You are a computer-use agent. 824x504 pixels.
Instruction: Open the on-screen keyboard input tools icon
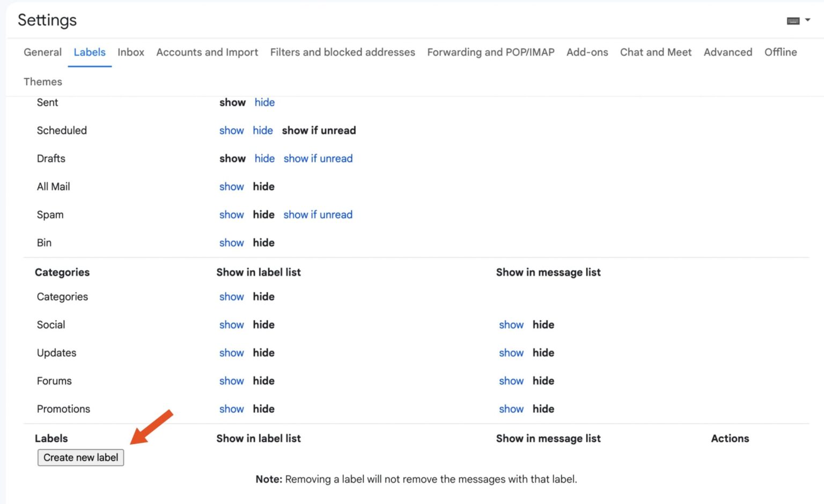coord(793,20)
